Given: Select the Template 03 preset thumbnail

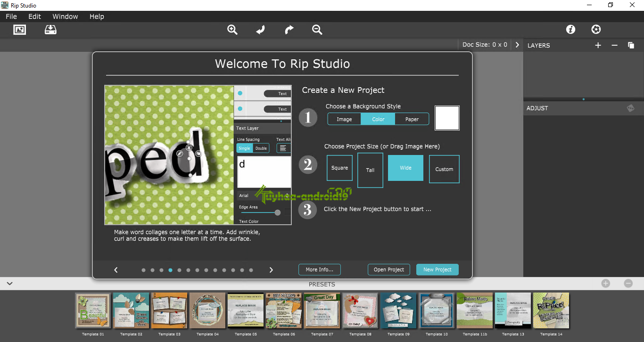Looking at the screenshot, I should 169,310.
